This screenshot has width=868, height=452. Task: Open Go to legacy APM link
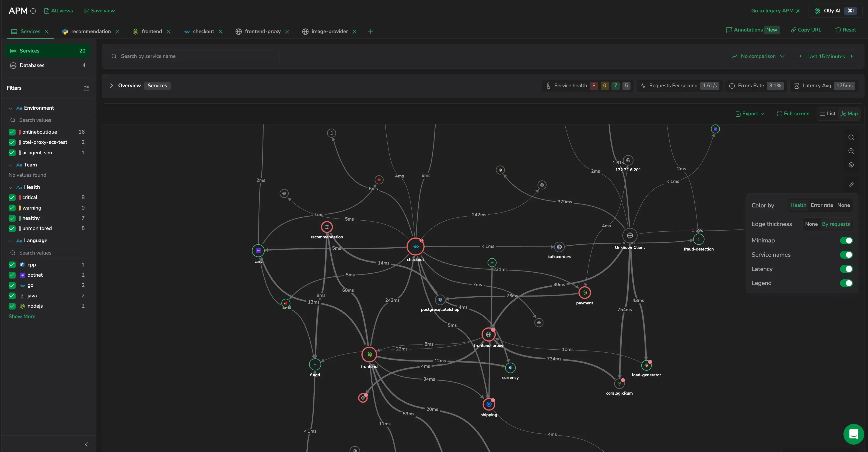[775, 11]
